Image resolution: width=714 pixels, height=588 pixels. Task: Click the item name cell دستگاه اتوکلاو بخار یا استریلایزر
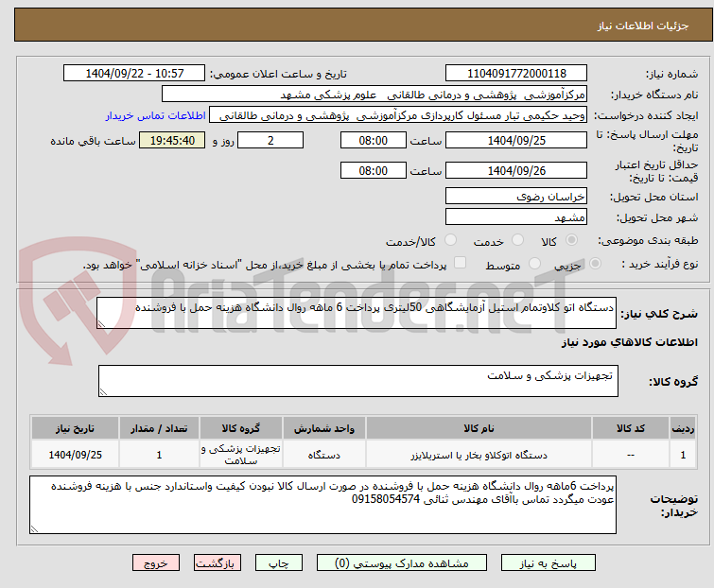point(479,455)
